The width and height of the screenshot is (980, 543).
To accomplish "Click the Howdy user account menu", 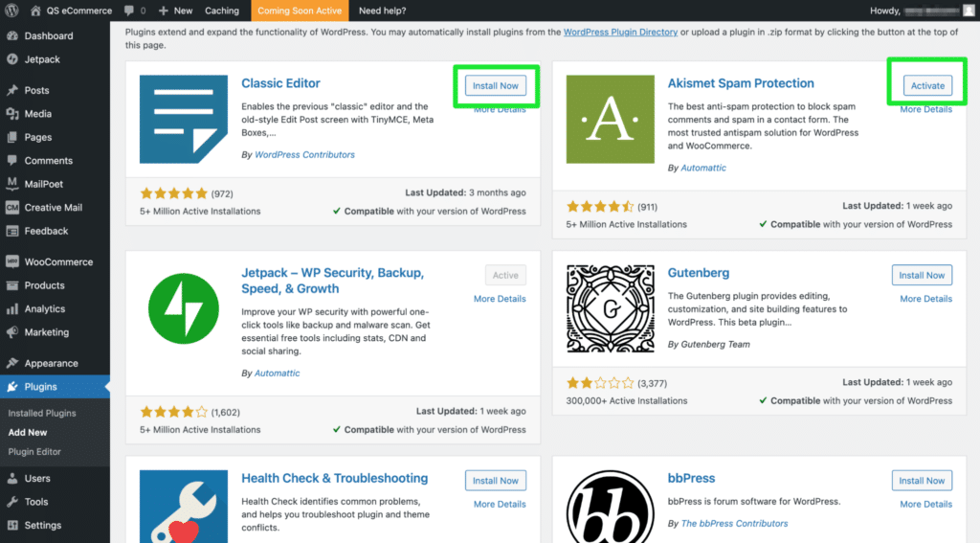I will 923,11.
